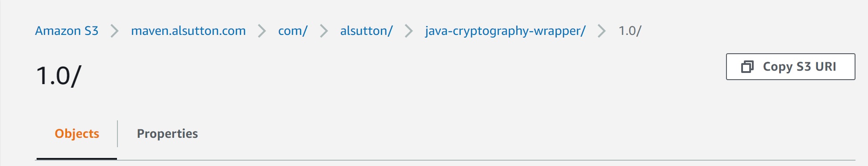Image resolution: width=868 pixels, height=166 pixels.
Task: Copy the S3 URI for this folder
Action: (791, 67)
